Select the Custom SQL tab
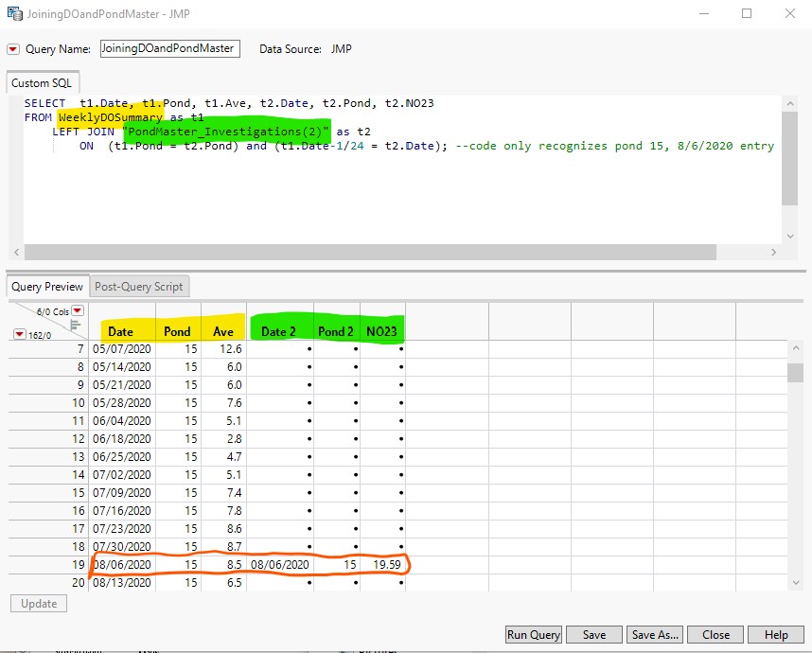Screen dimensions: 812x653 click(42, 83)
